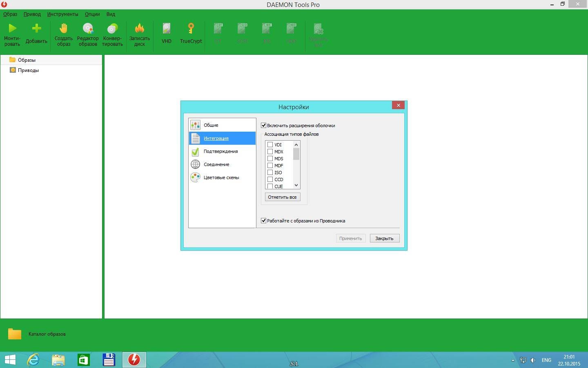The width and height of the screenshot is (588, 368).
Task: Check the VDI file association
Action: (270, 144)
